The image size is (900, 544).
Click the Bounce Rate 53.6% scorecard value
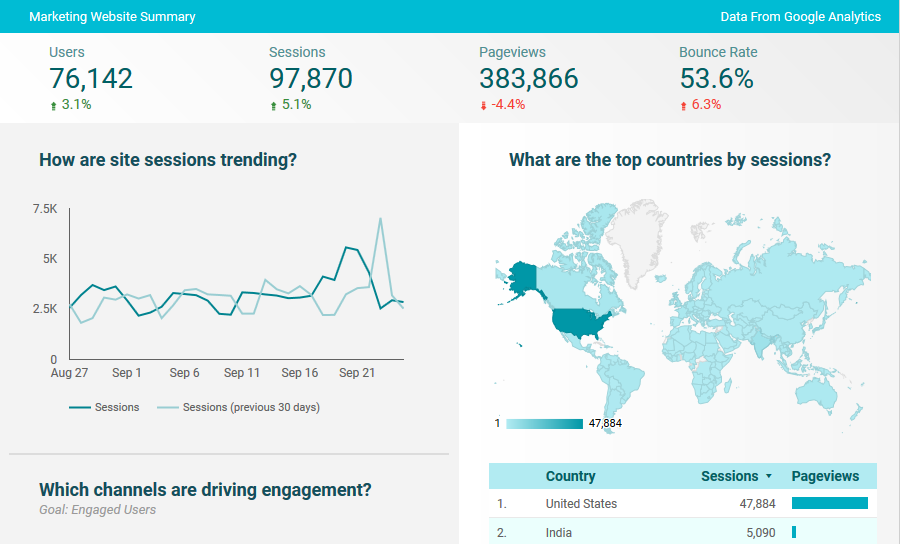click(716, 79)
